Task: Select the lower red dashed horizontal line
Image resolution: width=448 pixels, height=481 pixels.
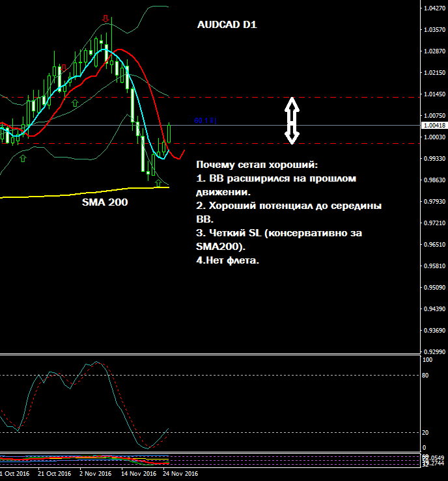Action: click(210, 144)
